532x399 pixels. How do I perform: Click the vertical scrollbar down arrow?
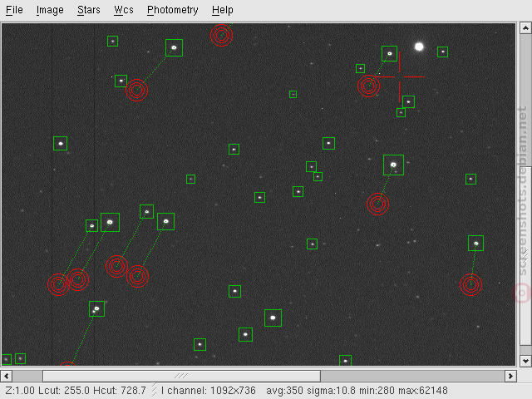(525, 361)
